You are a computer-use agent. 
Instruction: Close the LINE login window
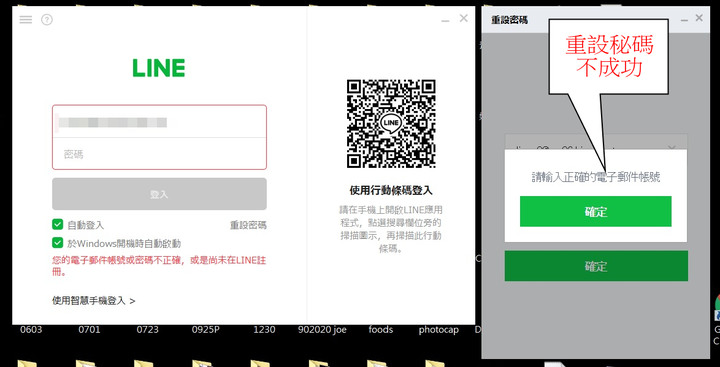click(x=464, y=18)
